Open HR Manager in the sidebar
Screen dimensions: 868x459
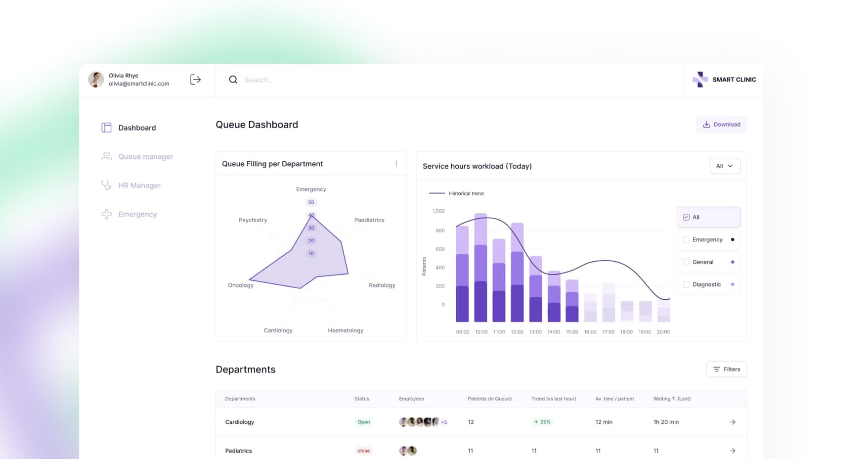click(131, 185)
